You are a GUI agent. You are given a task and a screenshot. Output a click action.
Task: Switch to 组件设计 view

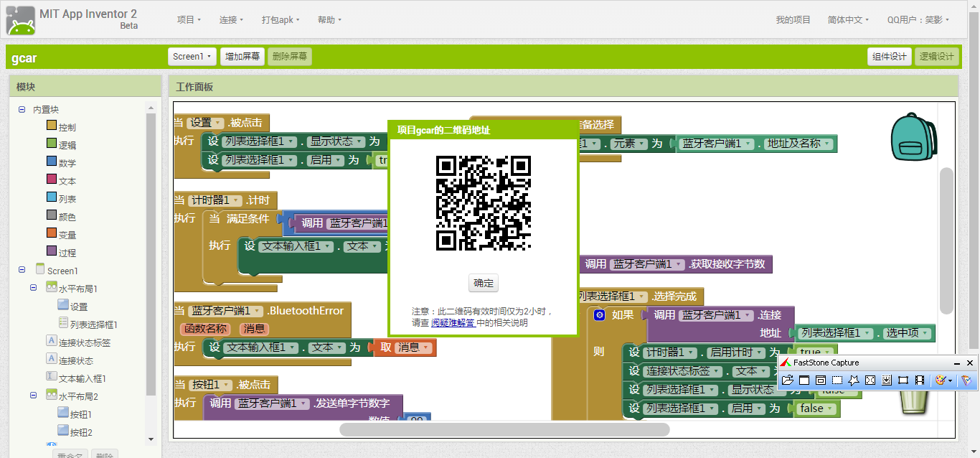click(889, 57)
